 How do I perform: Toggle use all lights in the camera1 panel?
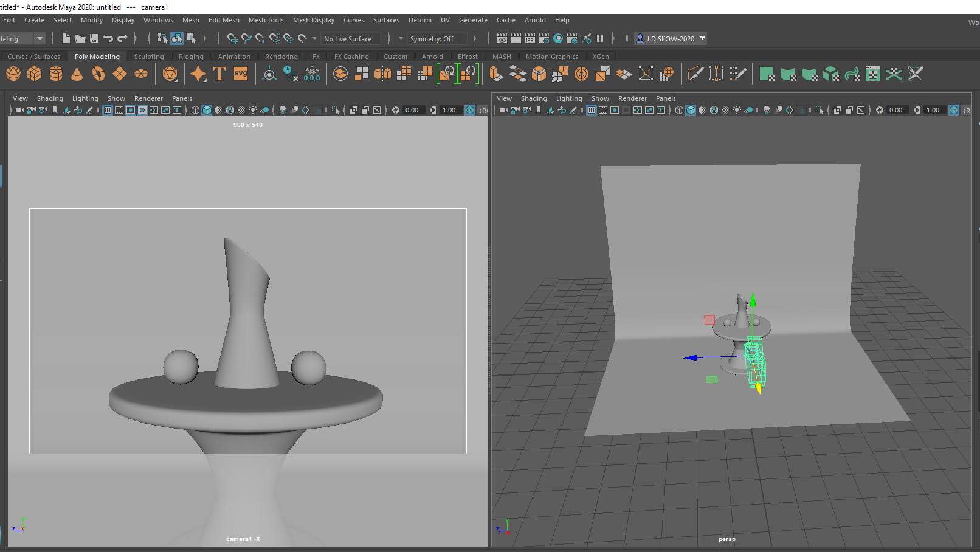pos(253,110)
